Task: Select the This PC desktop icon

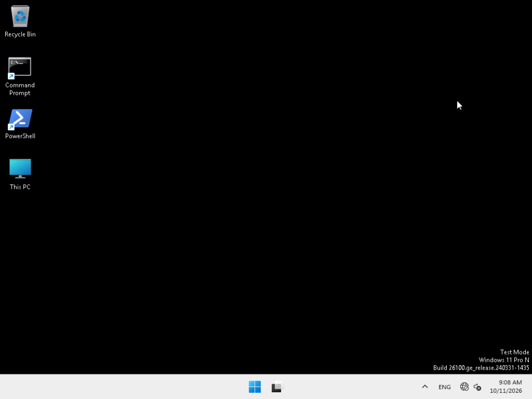Action: 20,168
